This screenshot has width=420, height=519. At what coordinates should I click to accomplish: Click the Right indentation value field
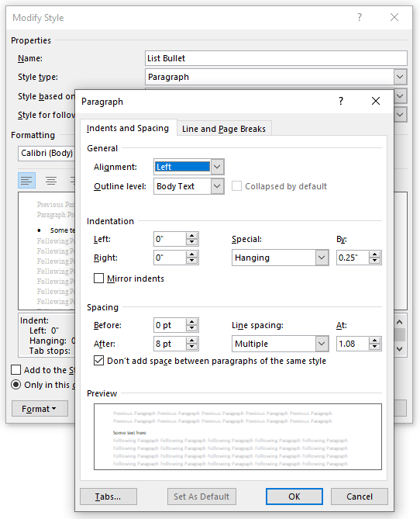[x=170, y=258]
